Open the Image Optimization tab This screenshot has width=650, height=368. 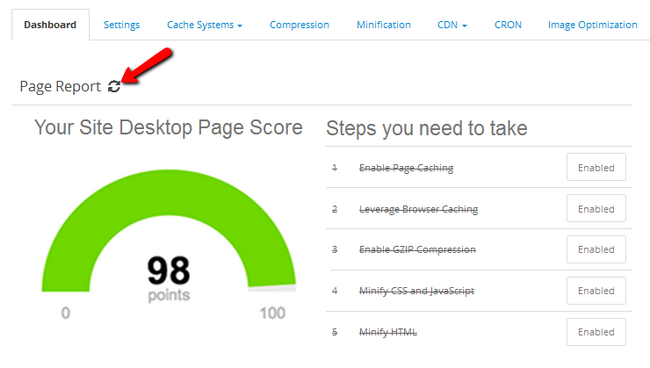click(592, 25)
